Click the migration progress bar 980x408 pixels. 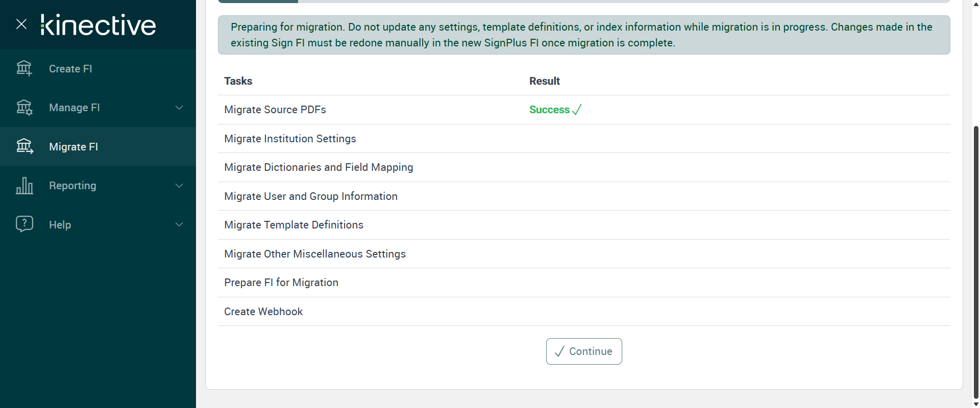tap(583, 2)
